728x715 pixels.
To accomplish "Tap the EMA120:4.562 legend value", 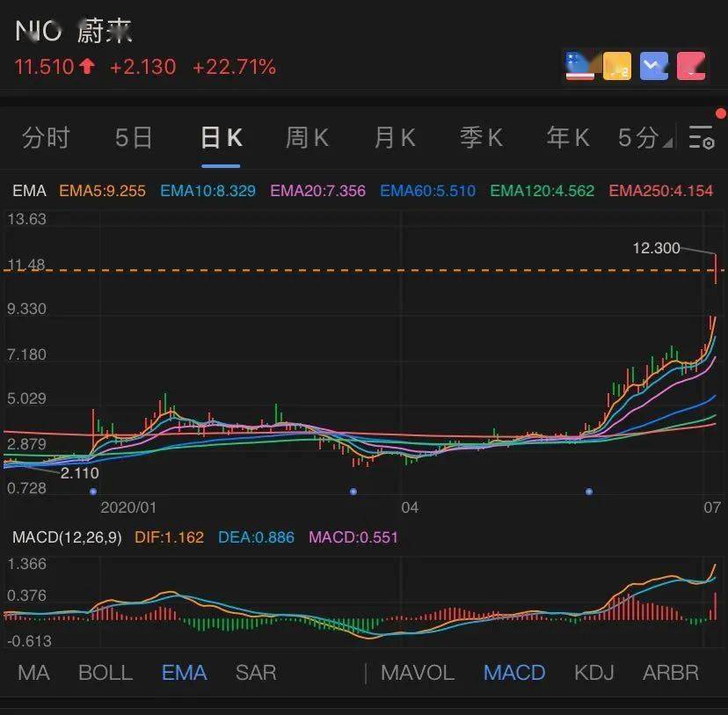I will click(542, 191).
